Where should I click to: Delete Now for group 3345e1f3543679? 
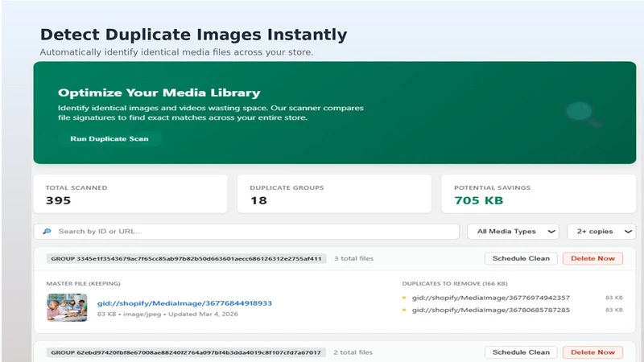[x=592, y=258]
